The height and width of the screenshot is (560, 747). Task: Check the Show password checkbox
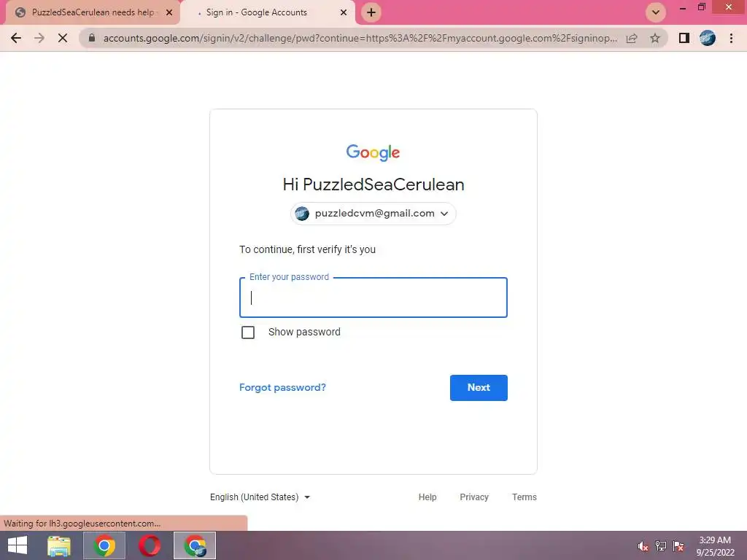point(248,332)
